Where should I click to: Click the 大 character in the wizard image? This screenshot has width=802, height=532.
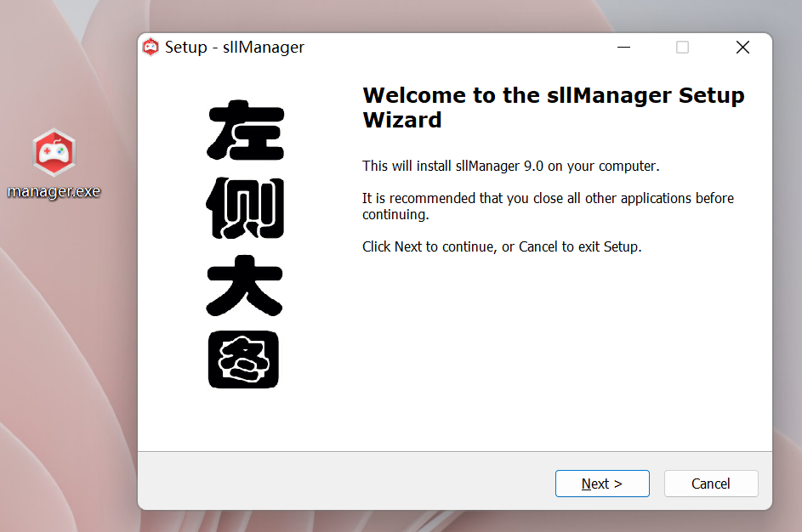click(245, 286)
